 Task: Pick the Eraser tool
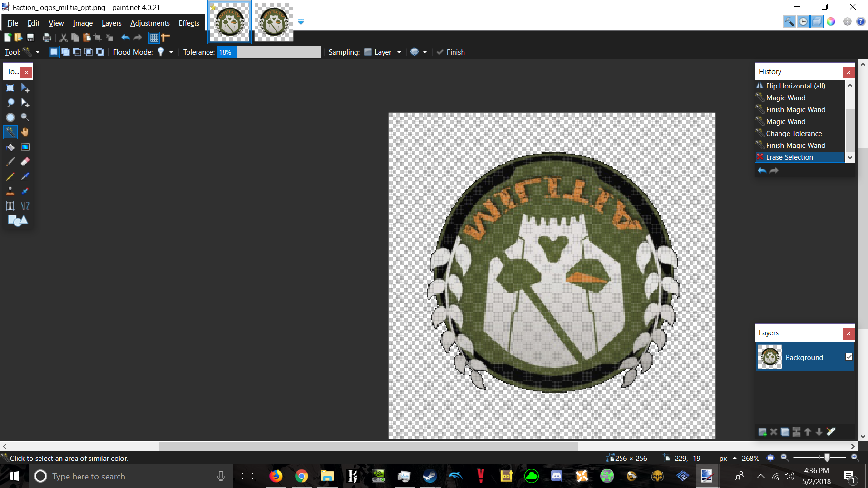(x=25, y=162)
